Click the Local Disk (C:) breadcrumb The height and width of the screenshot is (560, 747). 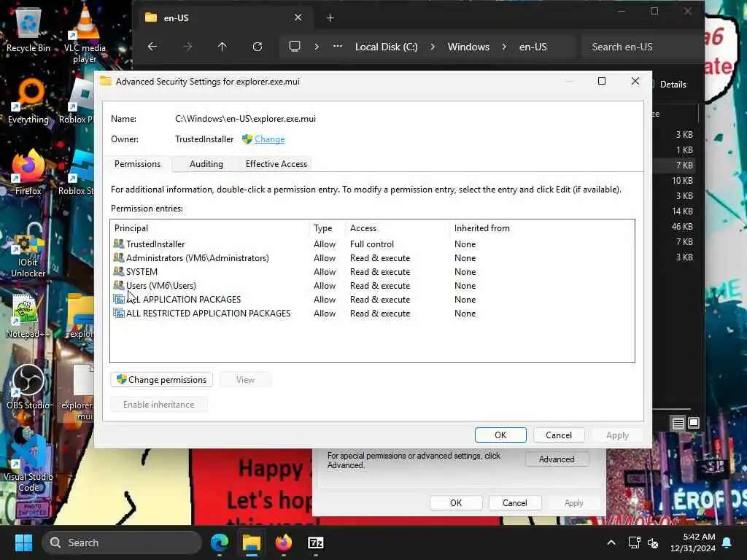[x=386, y=47]
